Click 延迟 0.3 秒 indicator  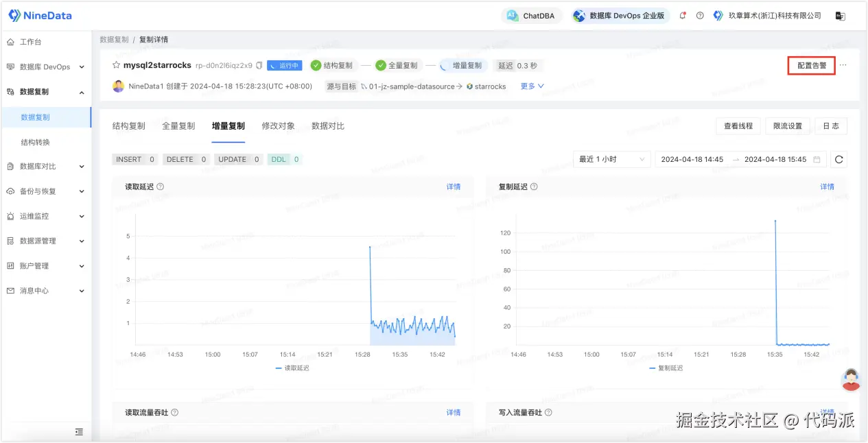[517, 66]
